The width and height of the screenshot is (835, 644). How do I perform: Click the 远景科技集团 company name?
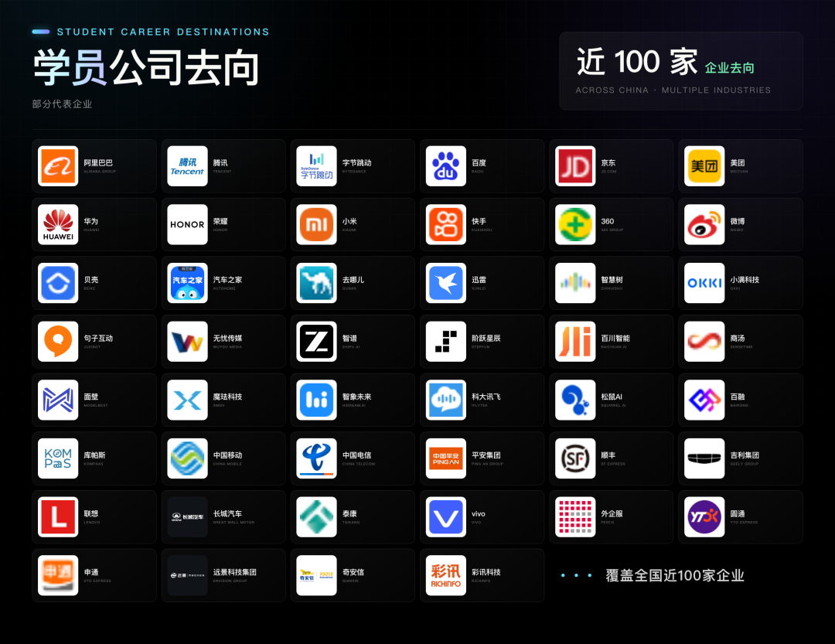click(x=235, y=572)
